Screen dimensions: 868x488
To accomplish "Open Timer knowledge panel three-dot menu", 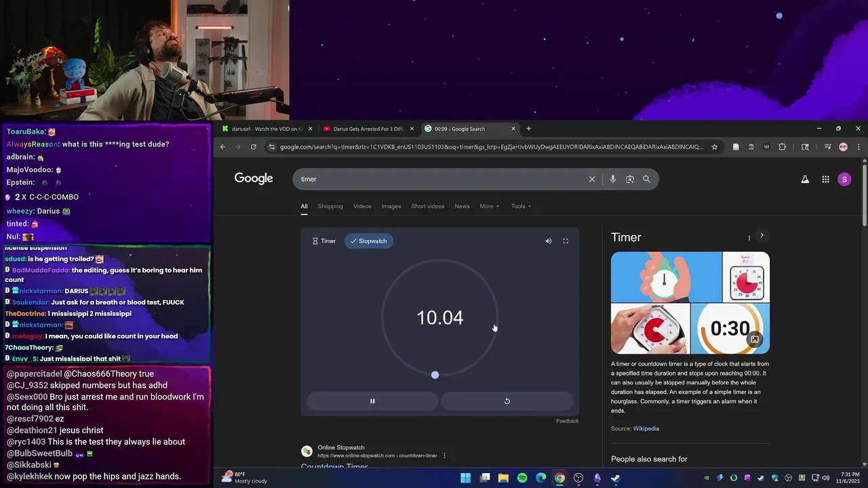I will click(x=749, y=238).
